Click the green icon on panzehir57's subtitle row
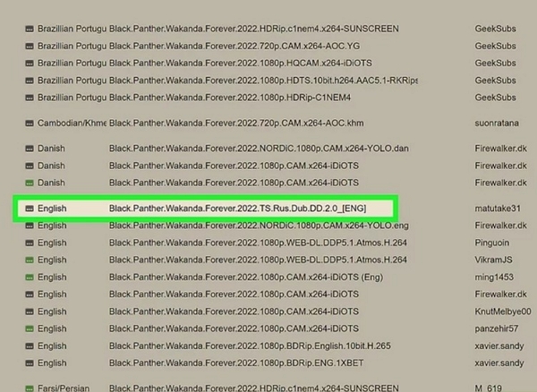 (x=30, y=328)
